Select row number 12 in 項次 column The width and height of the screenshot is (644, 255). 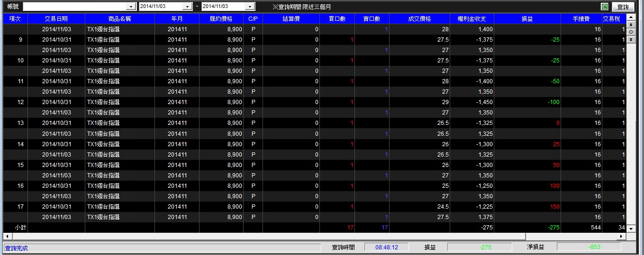20,102
